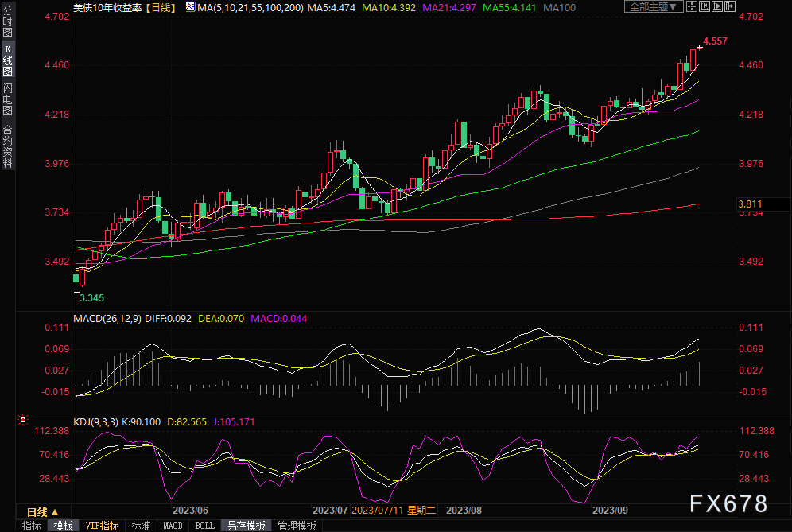The image size is (792, 532).
Task: Click the MA indicator chart icon
Action: [x=190, y=6]
